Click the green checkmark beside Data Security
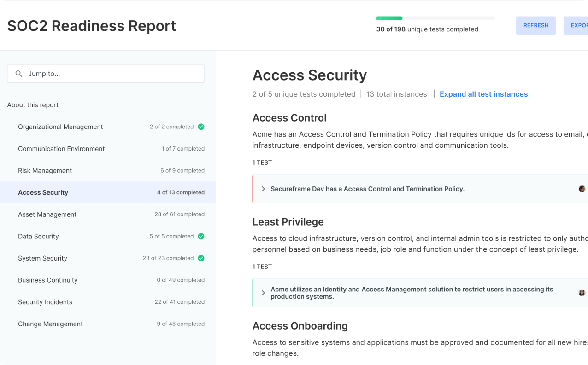The image size is (588, 365). [x=201, y=236]
